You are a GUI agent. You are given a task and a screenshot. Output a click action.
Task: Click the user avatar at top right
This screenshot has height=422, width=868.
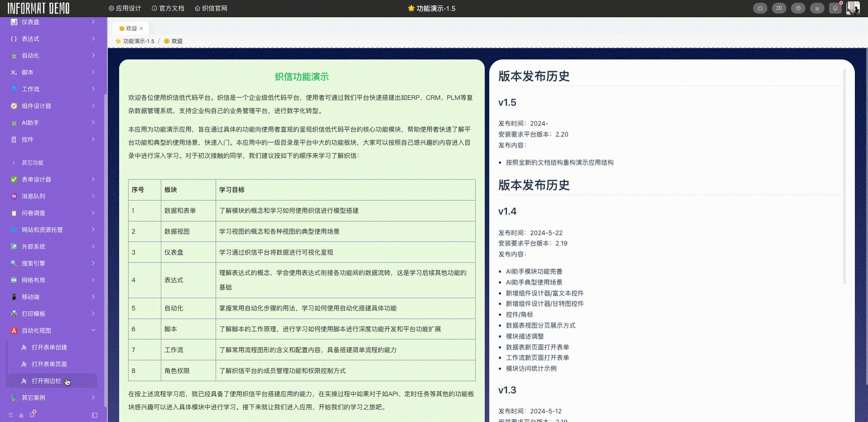854,8
